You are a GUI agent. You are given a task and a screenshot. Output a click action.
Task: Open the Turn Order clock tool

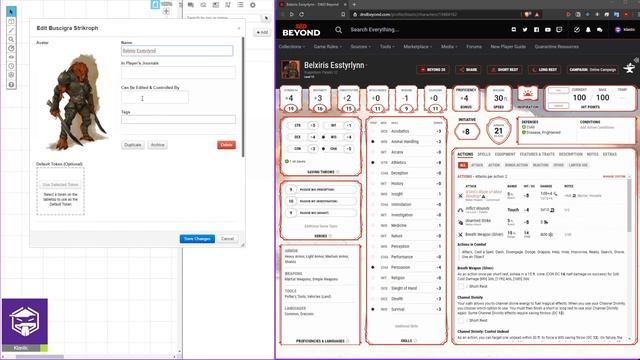pos(11,66)
